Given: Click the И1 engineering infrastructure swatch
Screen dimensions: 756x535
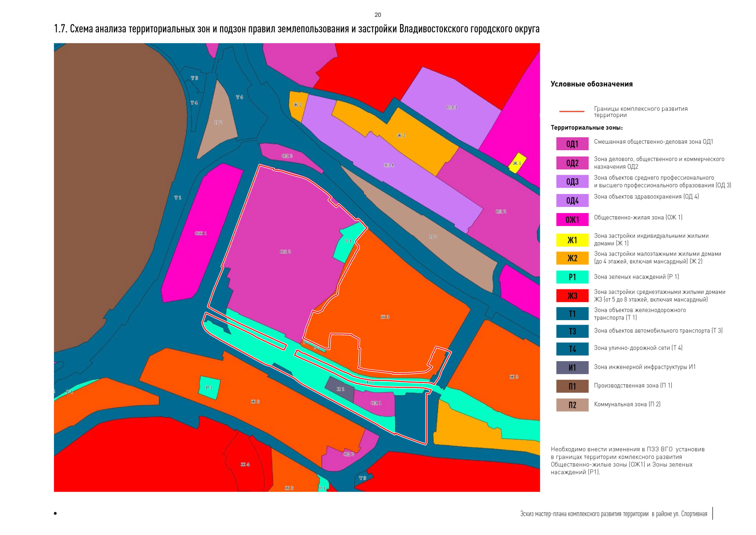Looking at the screenshot, I should pyautogui.click(x=572, y=367).
